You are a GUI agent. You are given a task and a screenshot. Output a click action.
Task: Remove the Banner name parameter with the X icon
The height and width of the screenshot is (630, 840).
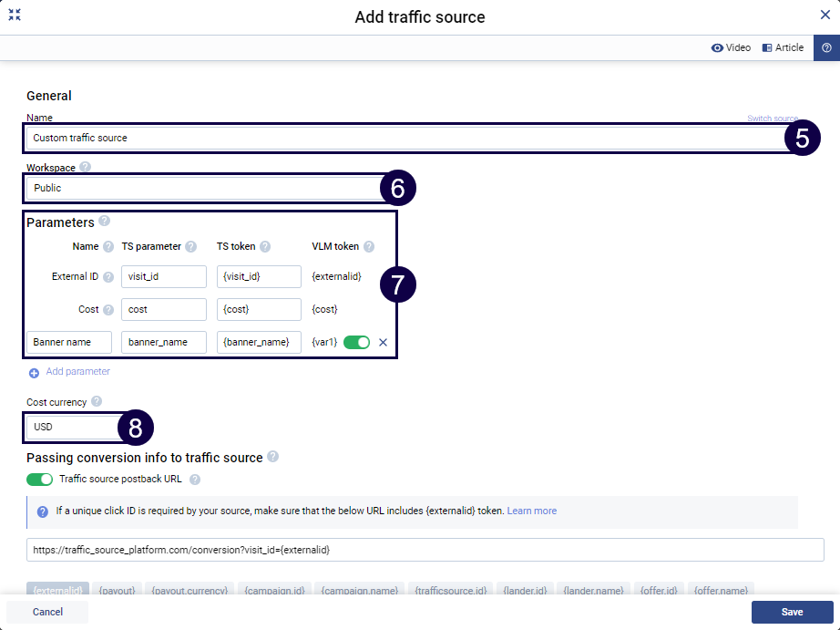pos(382,342)
